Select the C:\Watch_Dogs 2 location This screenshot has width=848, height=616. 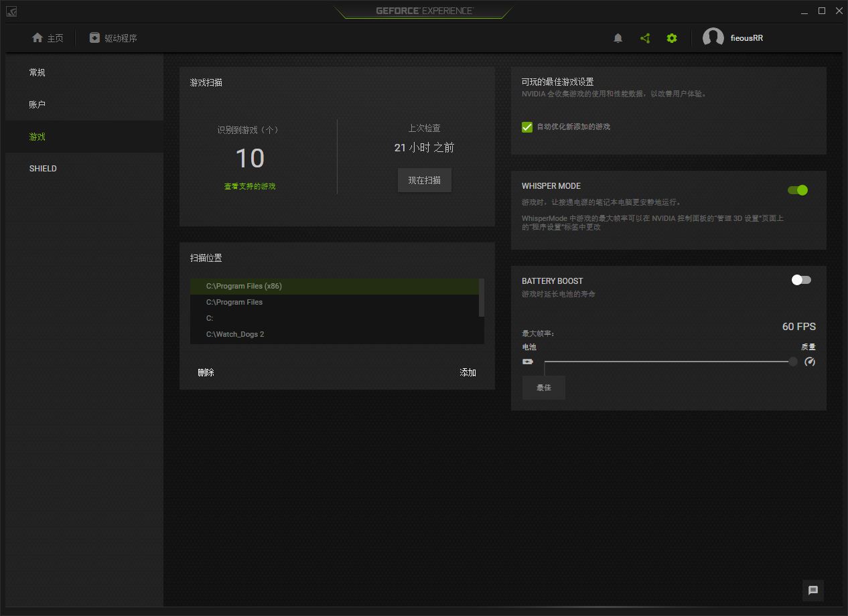coord(335,335)
